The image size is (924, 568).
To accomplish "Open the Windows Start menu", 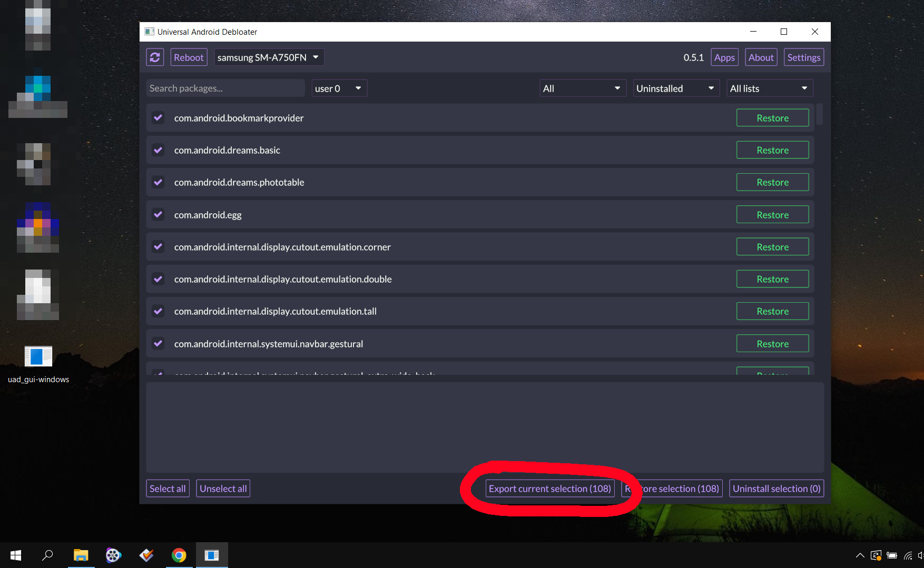I will (x=15, y=555).
